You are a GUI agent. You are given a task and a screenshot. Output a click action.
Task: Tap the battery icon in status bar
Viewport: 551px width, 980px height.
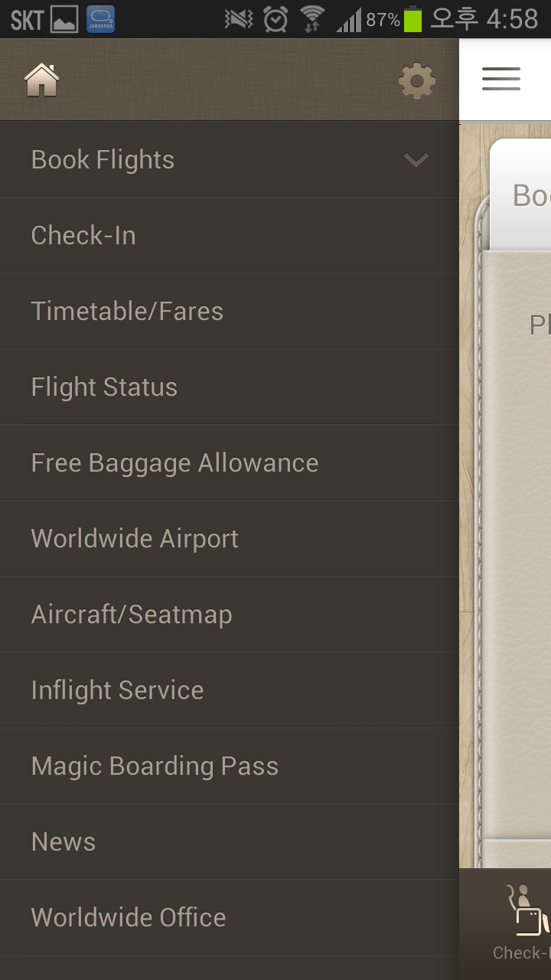(413, 18)
